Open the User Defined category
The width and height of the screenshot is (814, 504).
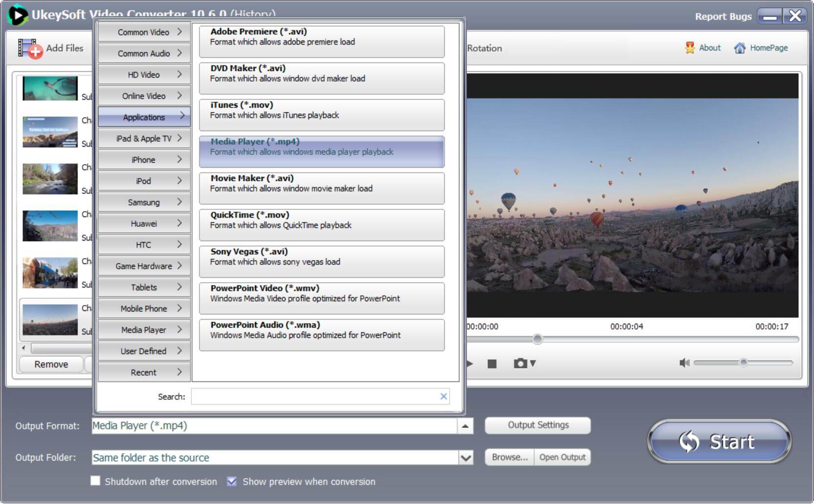[144, 351]
